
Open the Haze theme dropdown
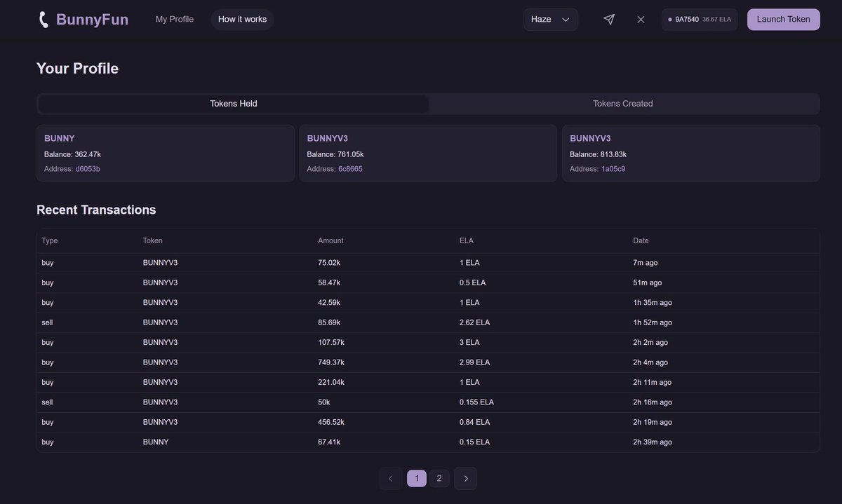[x=551, y=20]
